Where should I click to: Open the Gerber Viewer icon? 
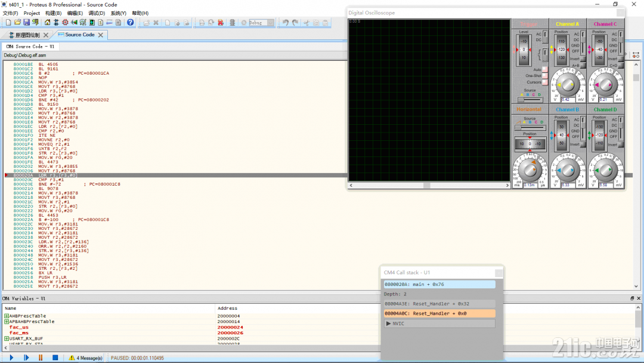(83, 23)
